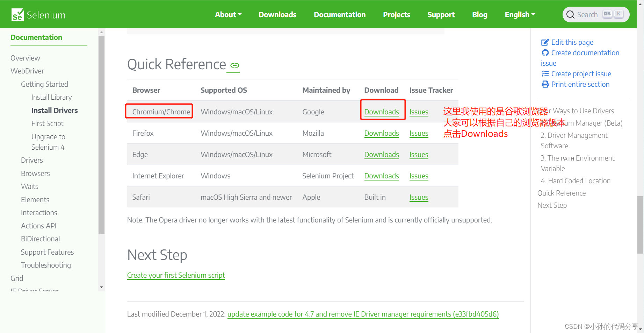
Task: Click the anchor link icon beside Quick Reference
Action: 235,65
